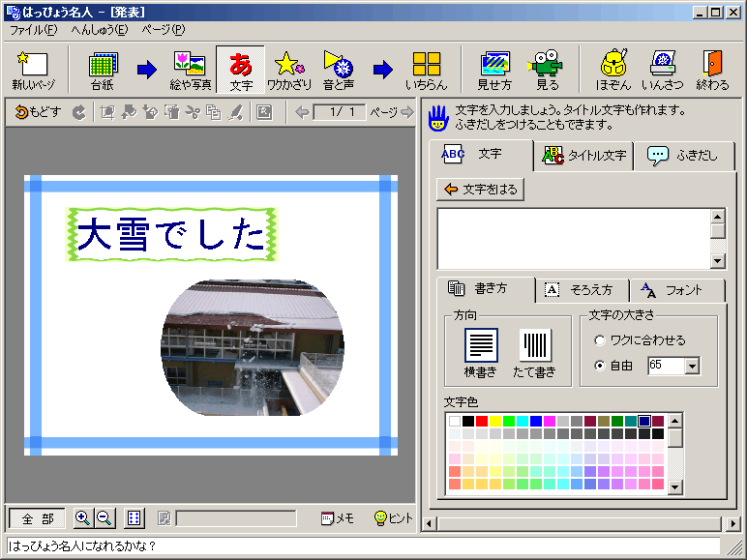Select the 台紙 mount paper tool
The width and height of the screenshot is (747, 560).
(x=102, y=70)
